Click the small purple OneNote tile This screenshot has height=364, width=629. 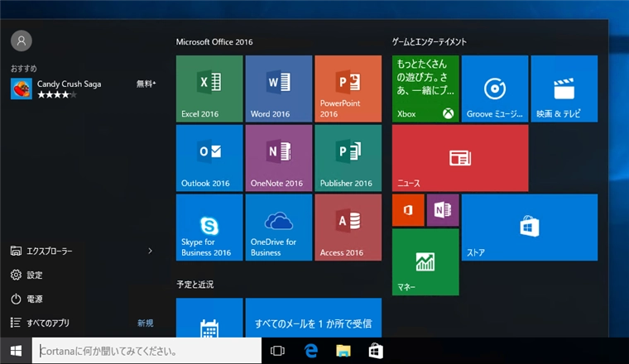click(x=443, y=210)
